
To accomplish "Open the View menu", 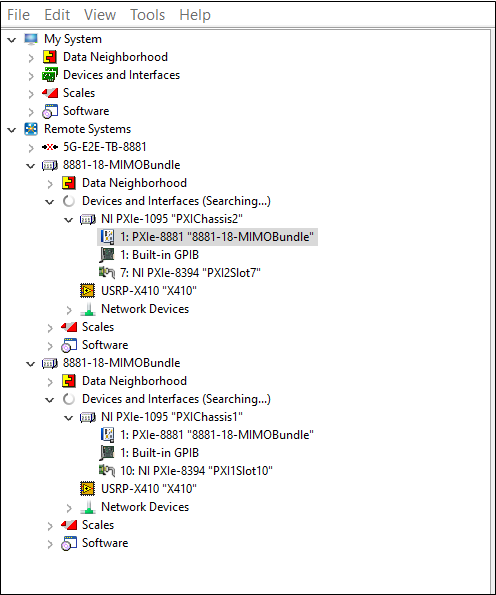I will [x=100, y=15].
